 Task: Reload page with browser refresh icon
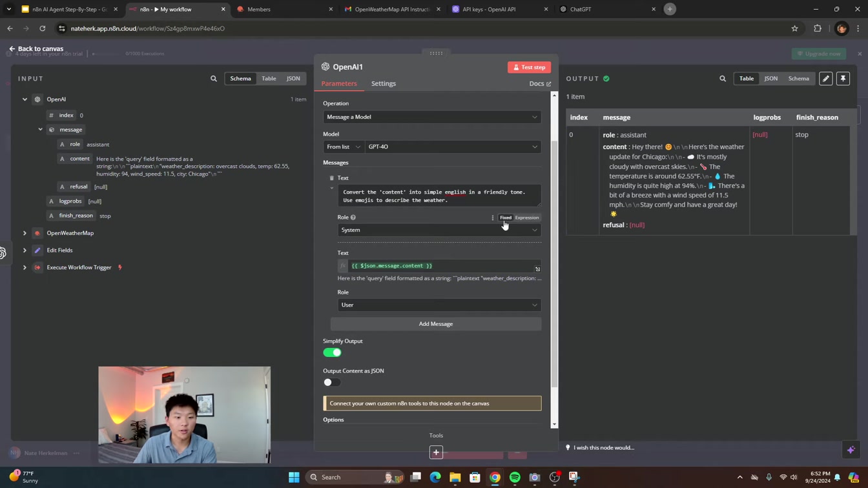(43, 28)
